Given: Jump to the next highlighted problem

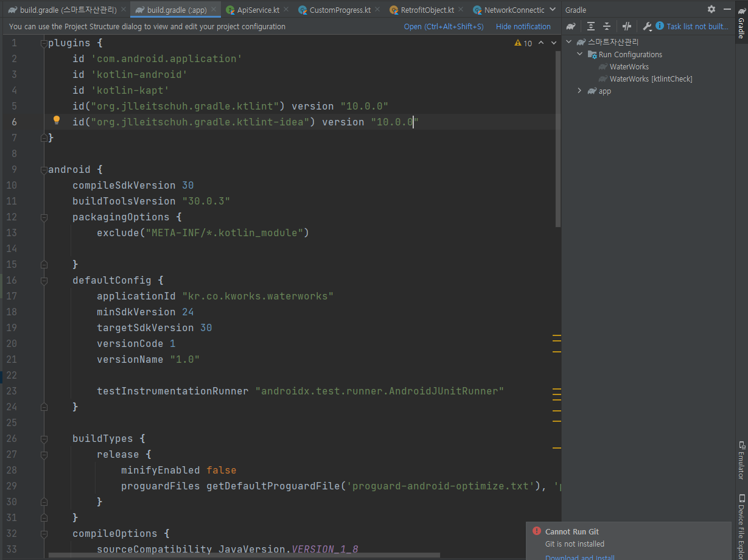Looking at the screenshot, I should point(554,43).
